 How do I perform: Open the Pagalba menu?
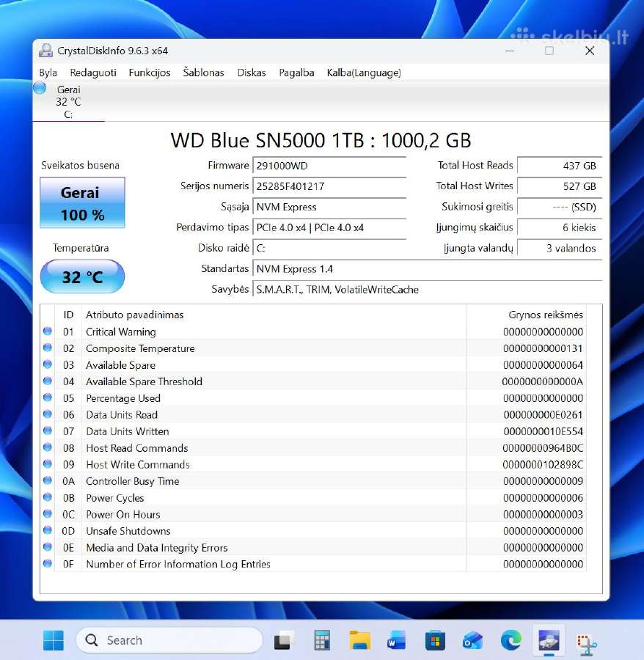pos(296,73)
